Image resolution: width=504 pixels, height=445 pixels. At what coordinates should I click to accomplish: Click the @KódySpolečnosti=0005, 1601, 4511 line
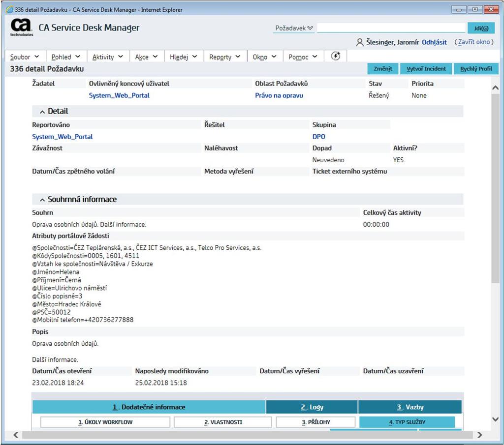tap(86, 256)
